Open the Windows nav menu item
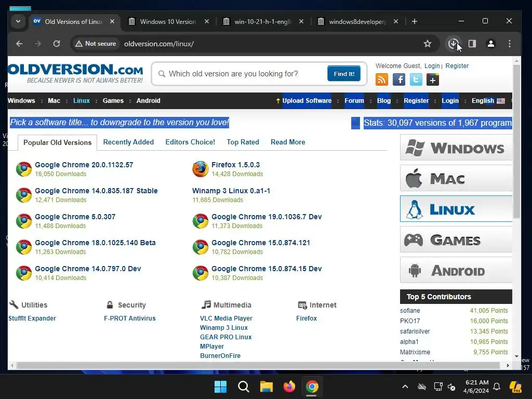532x399 pixels. pos(21,101)
